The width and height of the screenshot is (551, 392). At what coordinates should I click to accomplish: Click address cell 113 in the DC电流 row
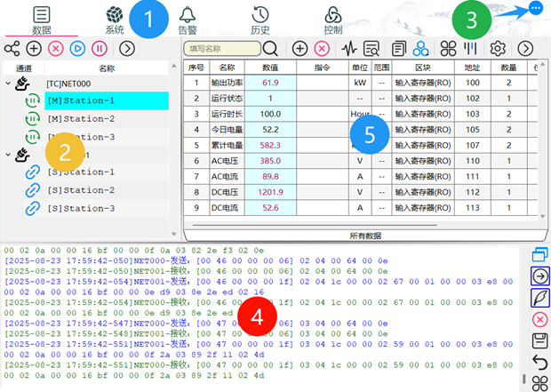(x=472, y=208)
